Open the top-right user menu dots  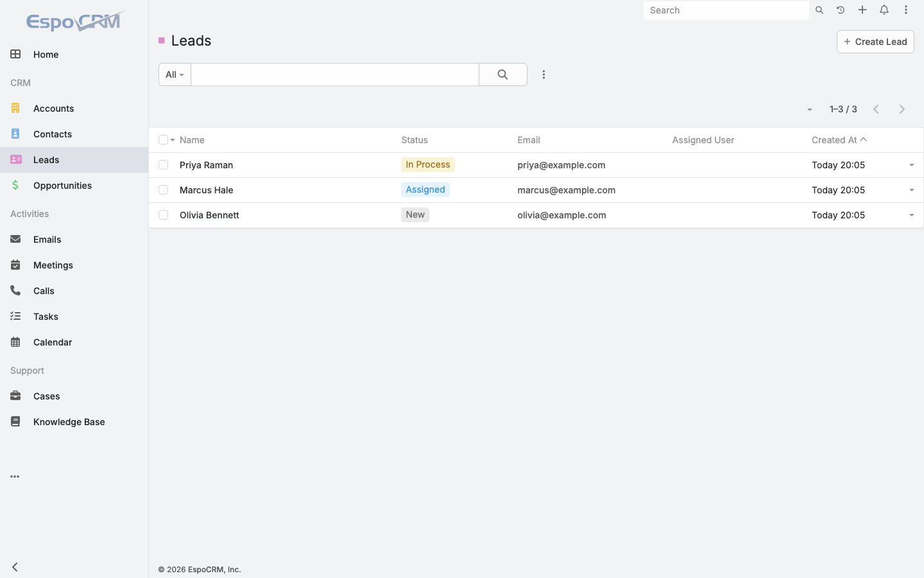(906, 10)
